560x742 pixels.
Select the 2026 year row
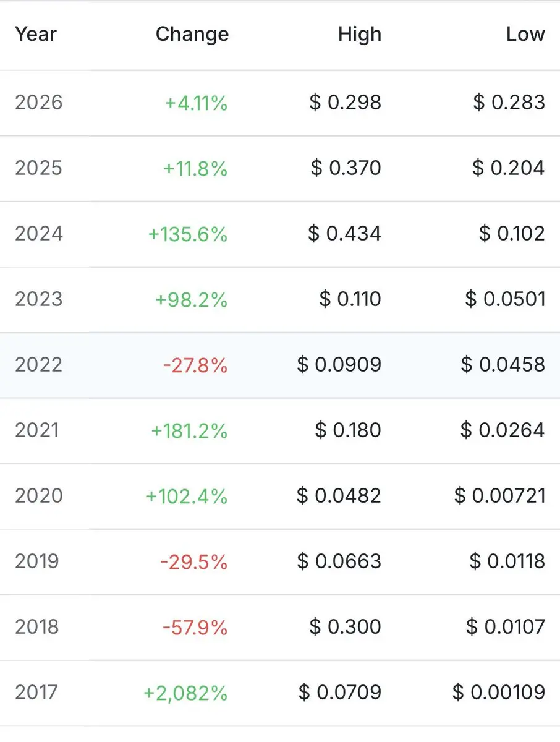(x=280, y=103)
